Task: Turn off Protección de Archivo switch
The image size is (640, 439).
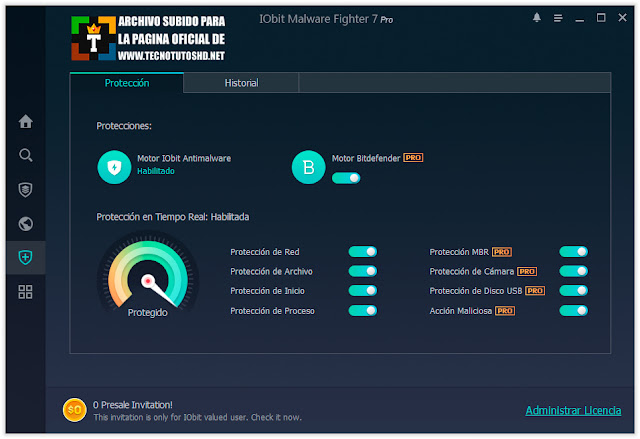Action: point(362,271)
